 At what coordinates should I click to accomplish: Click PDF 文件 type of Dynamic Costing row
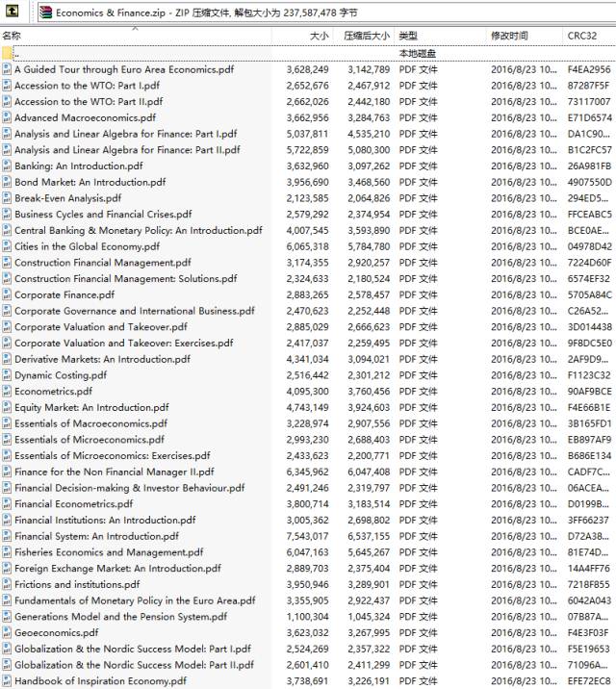coord(418,375)
